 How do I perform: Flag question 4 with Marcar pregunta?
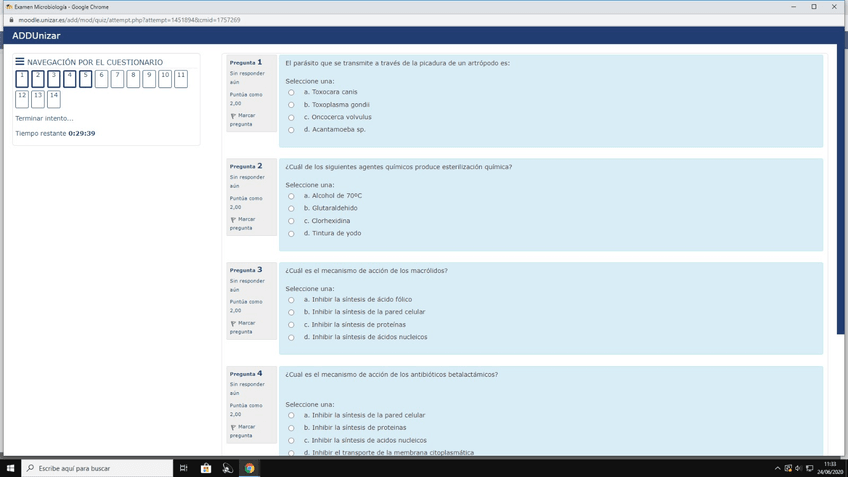click(242, 431)
